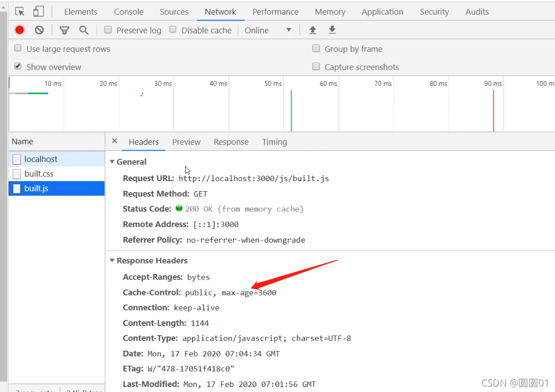Open the Timing detail tab
The width and height of the screenshot is (555, 392).
(274, 142)
